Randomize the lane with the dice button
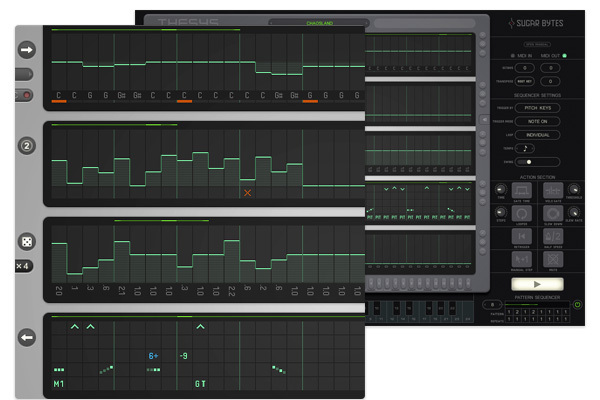 (x=26, y=242)
